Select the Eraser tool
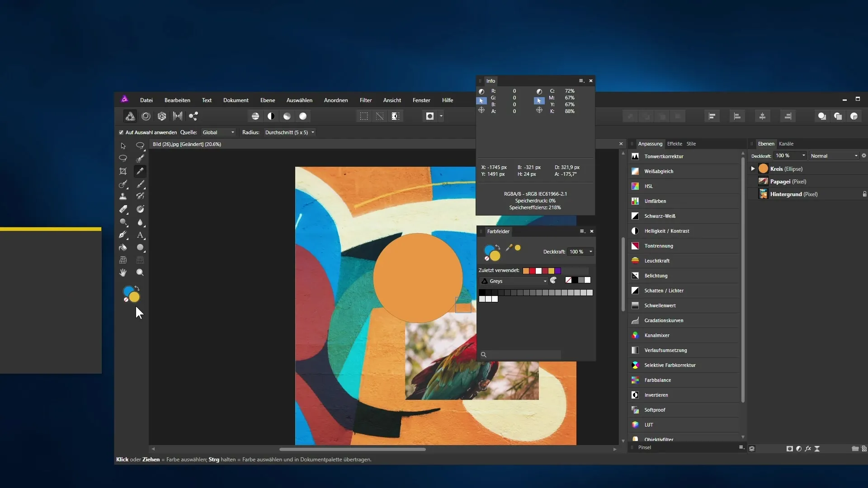 coord(123,209)
